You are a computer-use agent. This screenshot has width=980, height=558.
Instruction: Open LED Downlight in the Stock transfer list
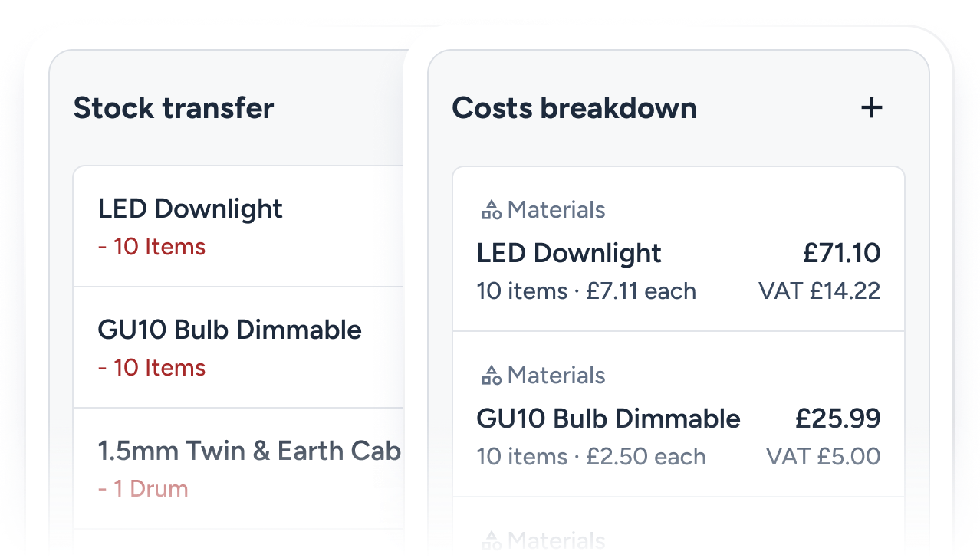coord(190,208)
